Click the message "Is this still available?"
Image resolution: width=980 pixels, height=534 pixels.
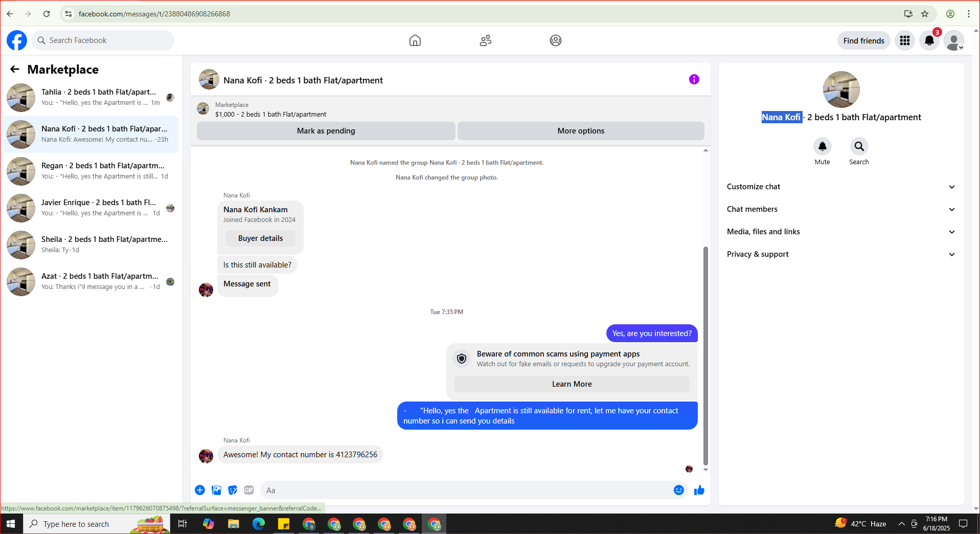tap(257, 265)
